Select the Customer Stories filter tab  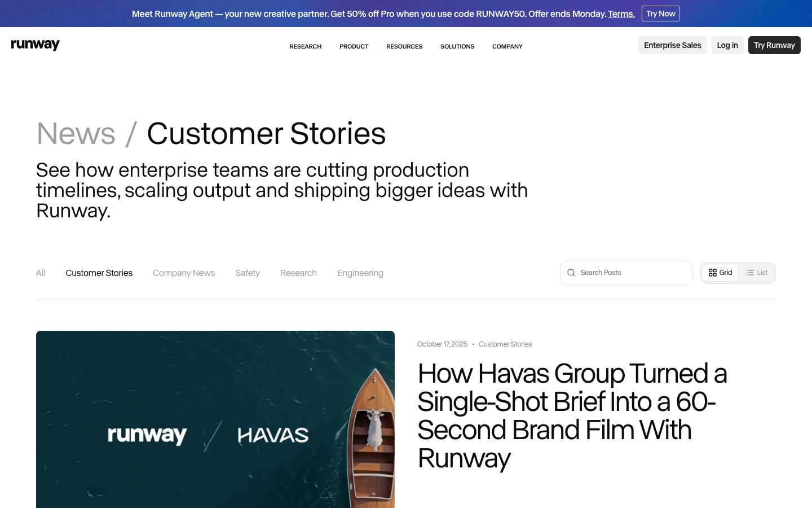click(99, 273)
